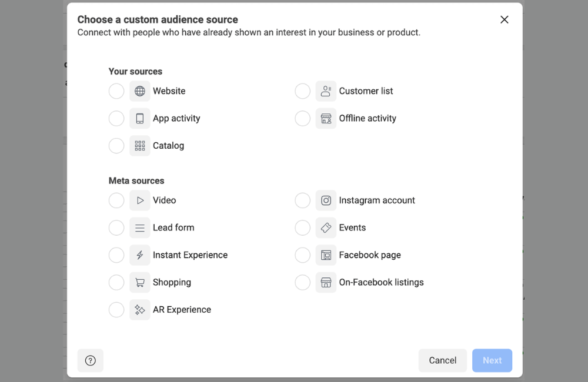The height and width of the screenshot is (382, 588).
Task: Click the On-Facebook listings icon
Action: click(326, 282)
